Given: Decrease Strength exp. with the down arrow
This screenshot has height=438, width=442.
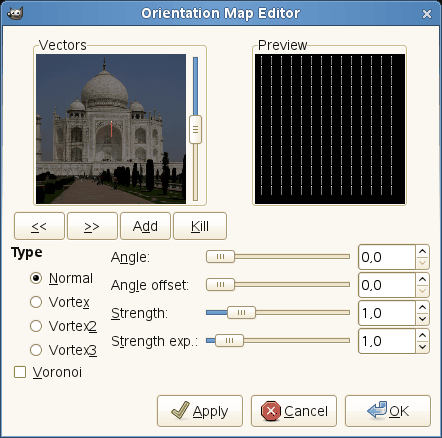Looking at the screenshot, I should pyautogui.click(x=422, y=347).
